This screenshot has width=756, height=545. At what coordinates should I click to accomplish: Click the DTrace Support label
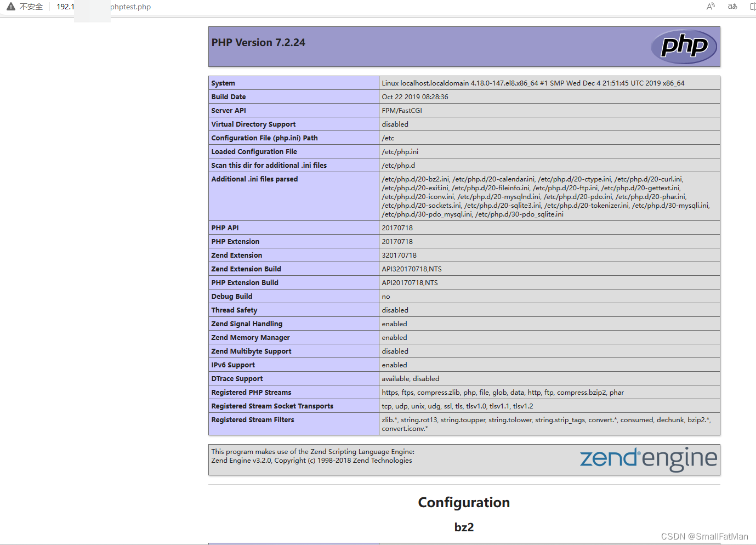[237, 378]
